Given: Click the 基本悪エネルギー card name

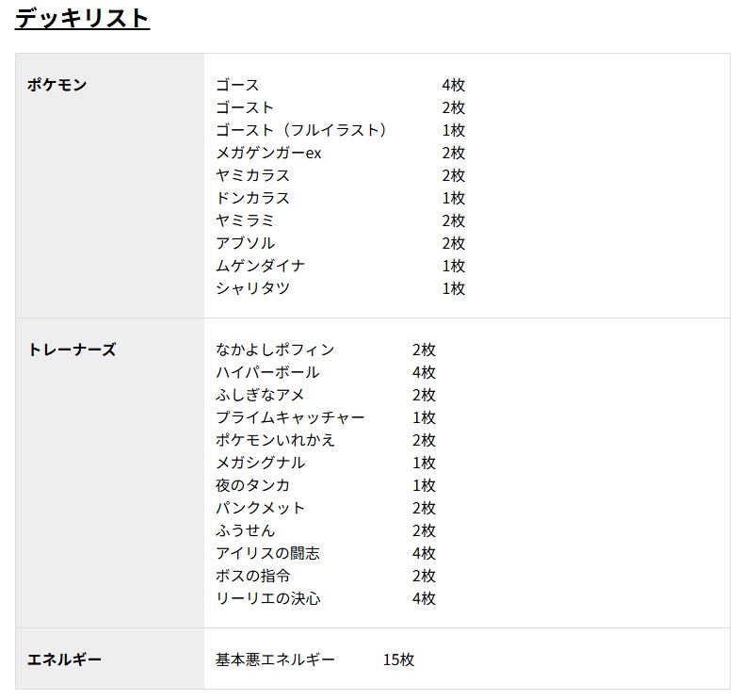Looking at the screenshot, I should point(275,659).
